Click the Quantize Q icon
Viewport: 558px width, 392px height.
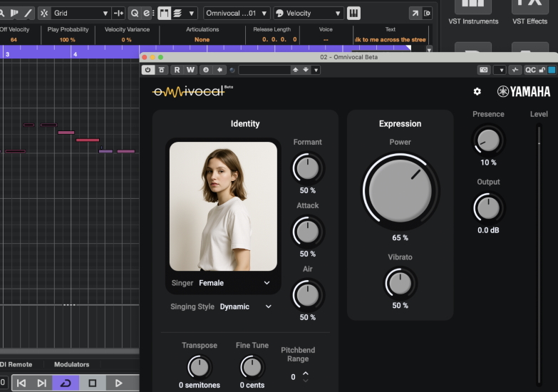(135, 13)
